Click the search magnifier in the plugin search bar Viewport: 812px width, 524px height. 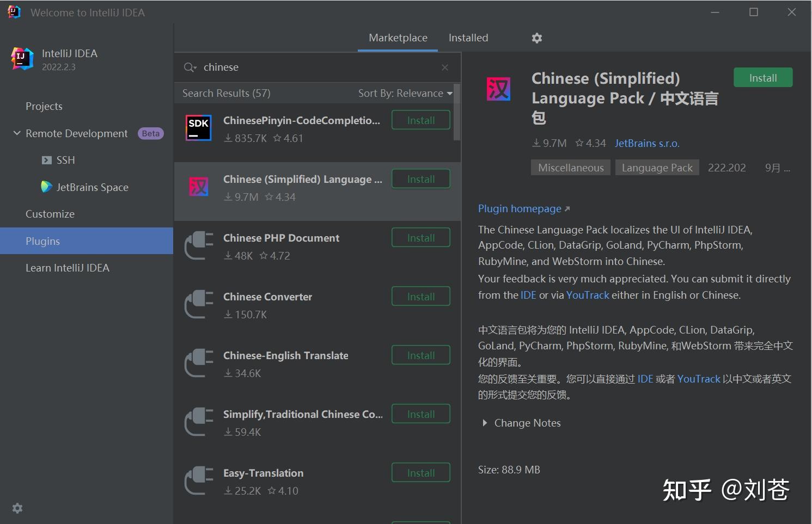click(190, 67)
